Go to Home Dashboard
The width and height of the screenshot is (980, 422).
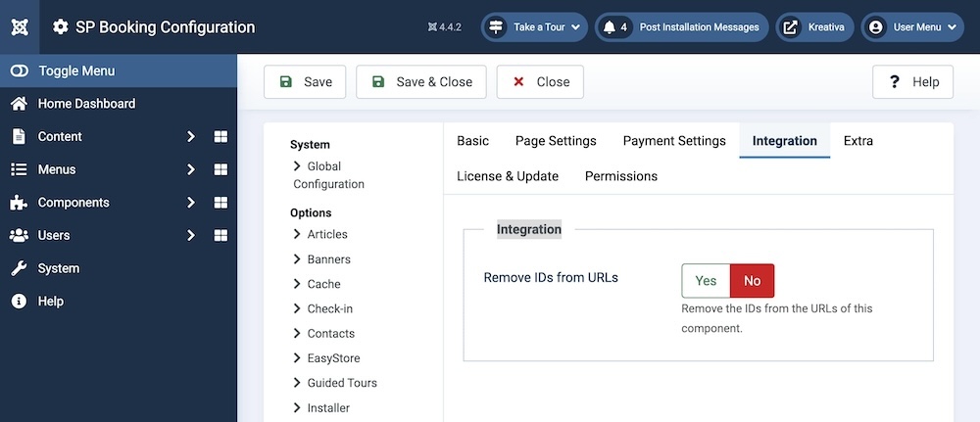point(86,104)
